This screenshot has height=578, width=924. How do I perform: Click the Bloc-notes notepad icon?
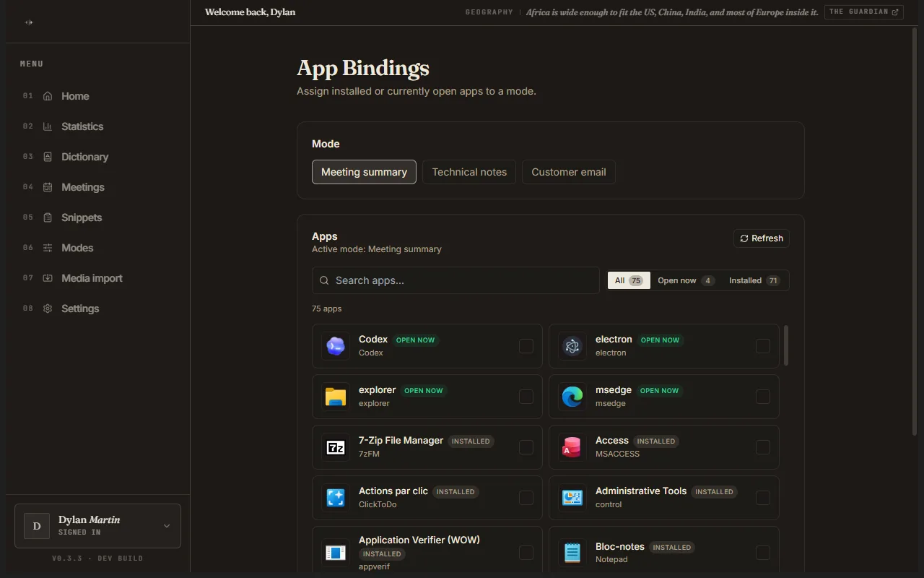(572, 553)
